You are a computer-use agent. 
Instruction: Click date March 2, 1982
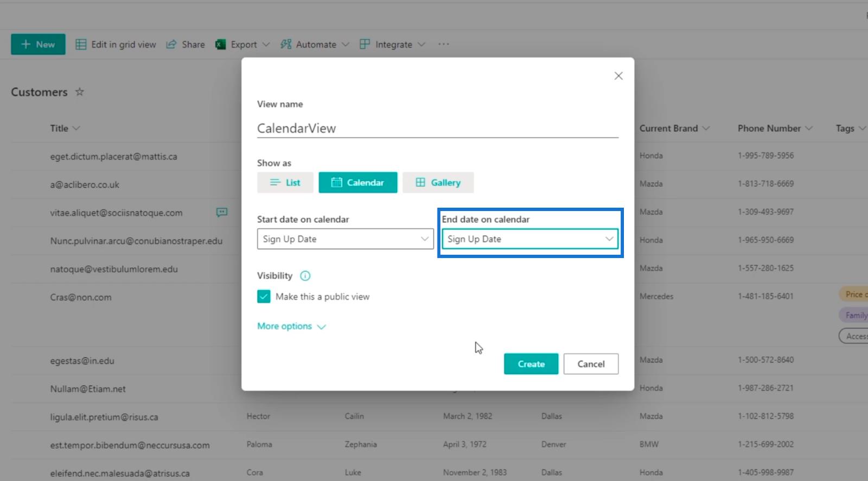coord(468,416)
